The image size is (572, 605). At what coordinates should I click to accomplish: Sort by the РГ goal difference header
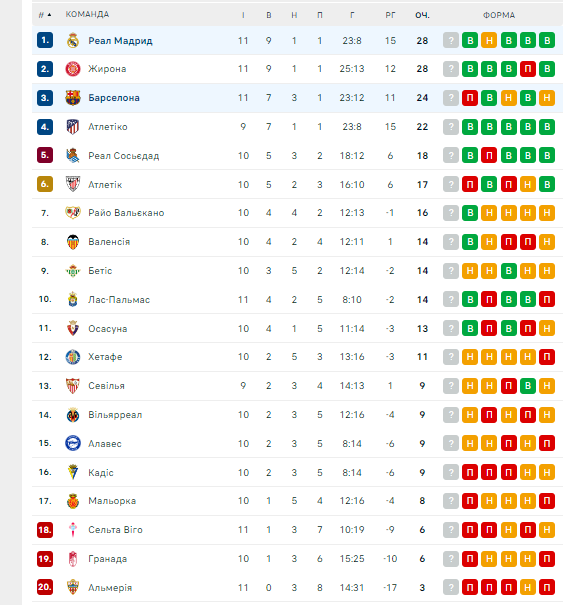click(x=390, y=15)
